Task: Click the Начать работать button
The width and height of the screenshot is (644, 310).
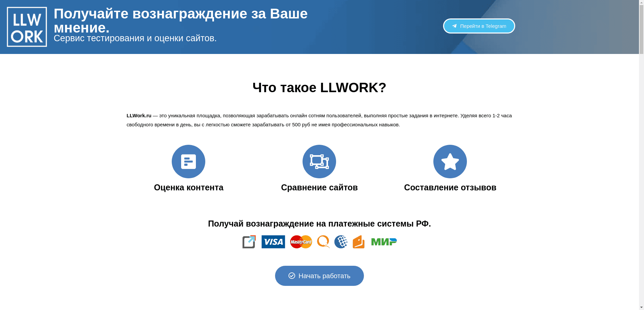Action: point(319,275)
